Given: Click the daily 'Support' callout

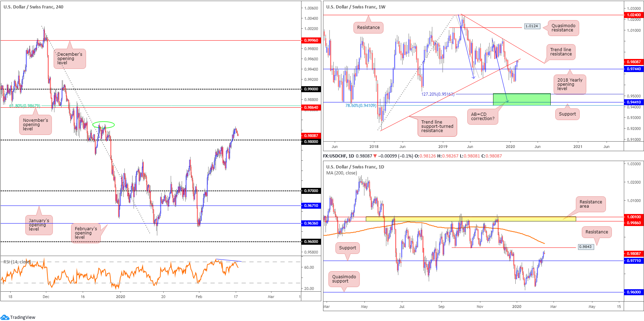Looking at the screenshot, I should [x=347, y=248].
